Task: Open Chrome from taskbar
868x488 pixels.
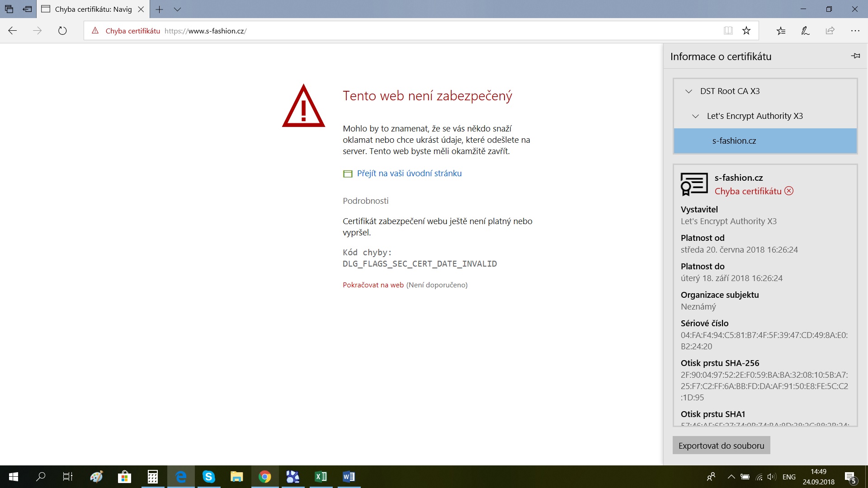Action: [265, 477]
